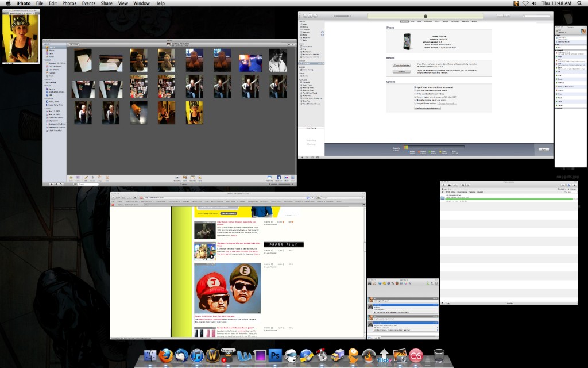The image size is (588, 368).
Task: Click the Calendar icon in iPhoto toolbar
Action: tap(192, 178)
